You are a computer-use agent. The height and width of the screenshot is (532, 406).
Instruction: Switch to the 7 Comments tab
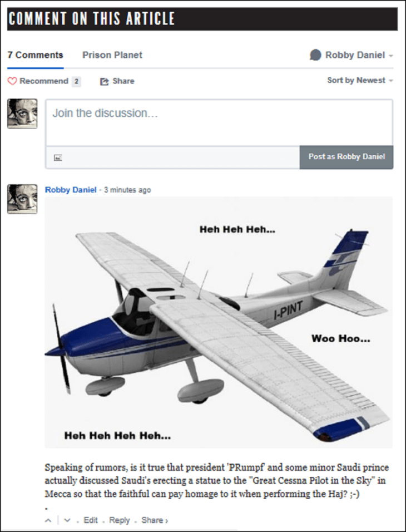point(35,55)
